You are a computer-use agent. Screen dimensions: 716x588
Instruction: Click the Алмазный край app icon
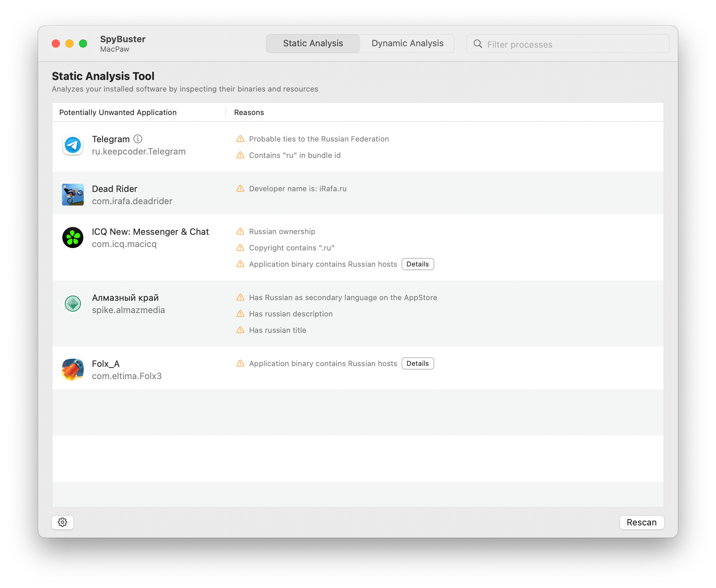tap(73, 304)
